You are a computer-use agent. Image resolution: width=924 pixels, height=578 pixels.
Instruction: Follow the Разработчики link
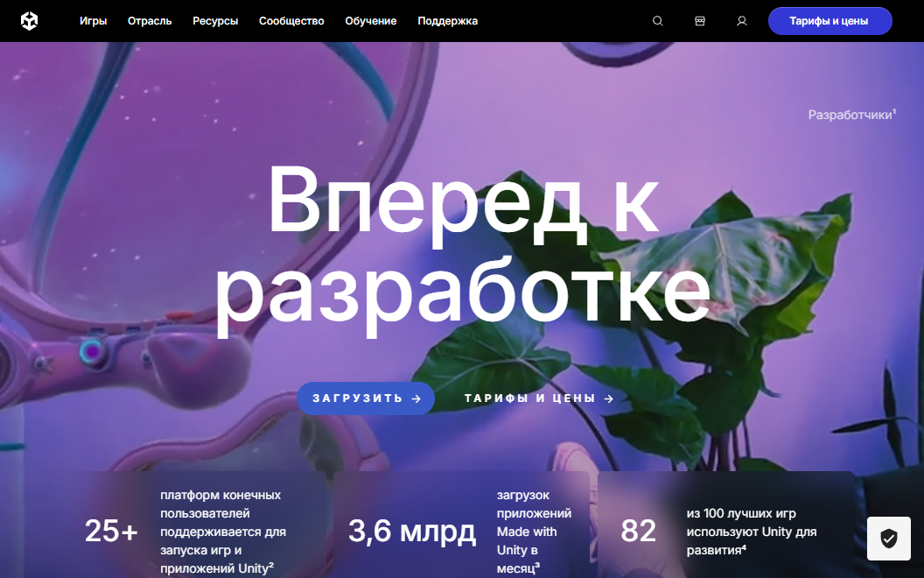851,115
